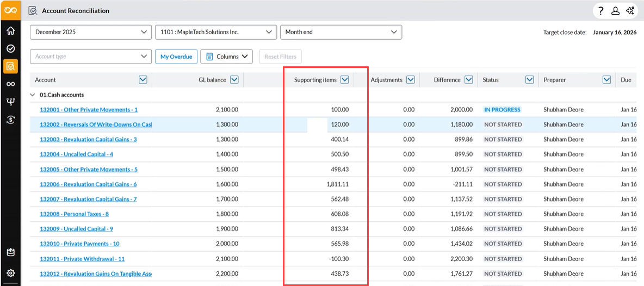Click the AI sparkle assistant icon
The width and height of the screenshot is (644, 286).
tap(630, 11)
